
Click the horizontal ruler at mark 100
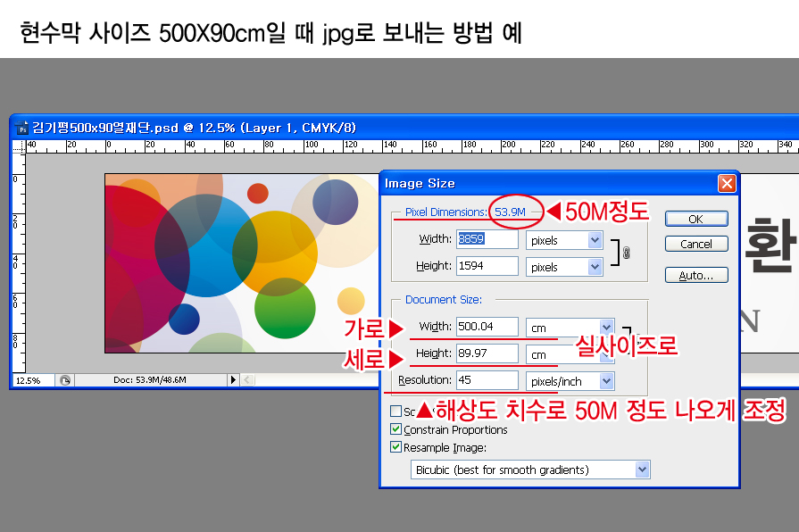[312, 146]
